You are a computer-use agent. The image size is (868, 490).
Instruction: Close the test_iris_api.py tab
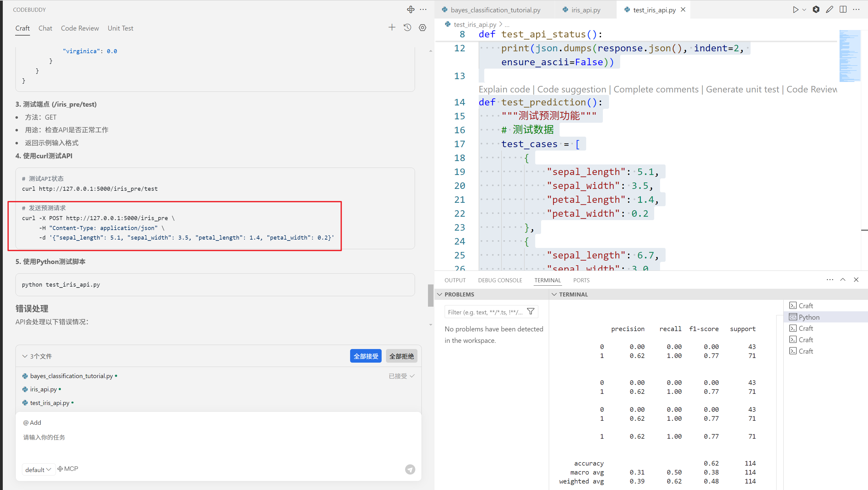coord(683,10)
